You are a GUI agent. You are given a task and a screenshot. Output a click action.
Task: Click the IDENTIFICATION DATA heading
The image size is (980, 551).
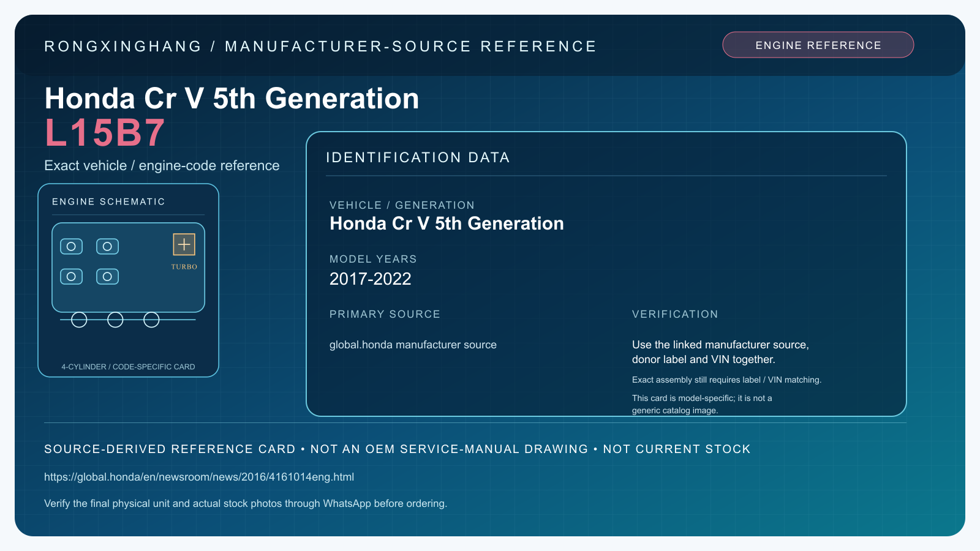point(418,157)
